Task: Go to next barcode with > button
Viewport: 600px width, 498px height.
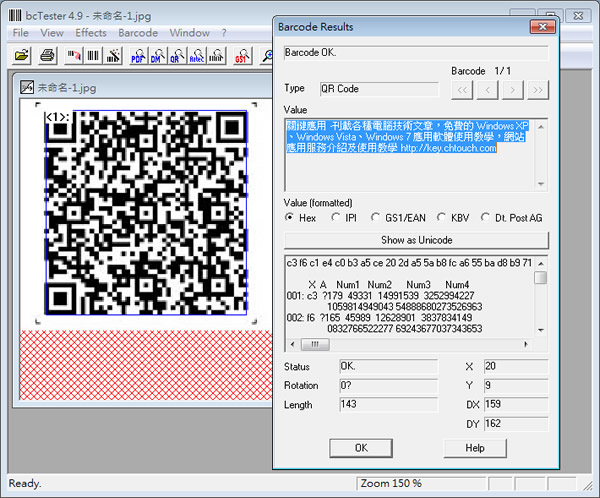Action: (513, 89)
